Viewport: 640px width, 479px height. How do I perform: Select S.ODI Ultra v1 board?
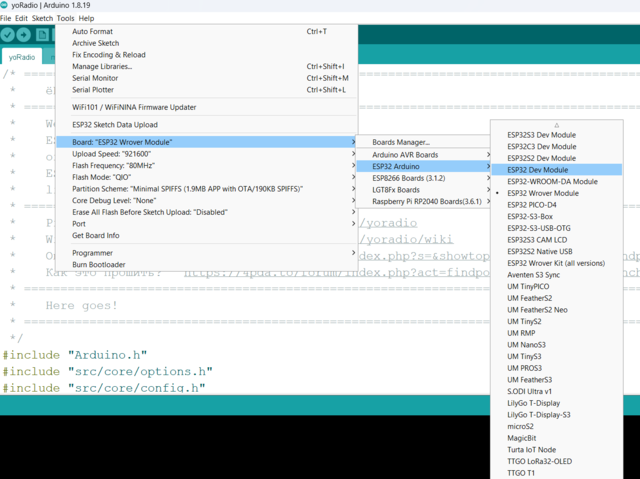(557, 391)
